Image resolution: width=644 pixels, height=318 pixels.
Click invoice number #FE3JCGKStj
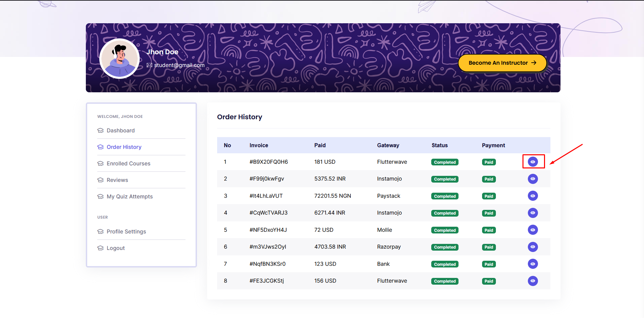pyautogui.click(x=267, y=281)
